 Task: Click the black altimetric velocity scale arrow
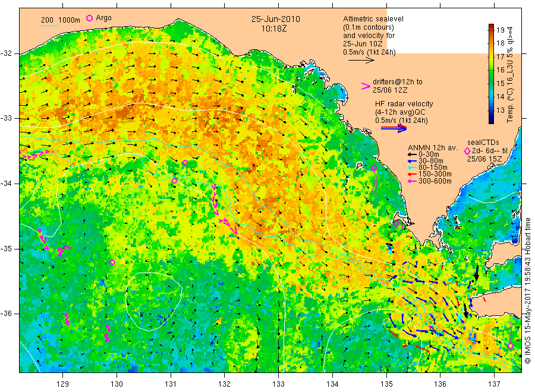coord(361,61)
